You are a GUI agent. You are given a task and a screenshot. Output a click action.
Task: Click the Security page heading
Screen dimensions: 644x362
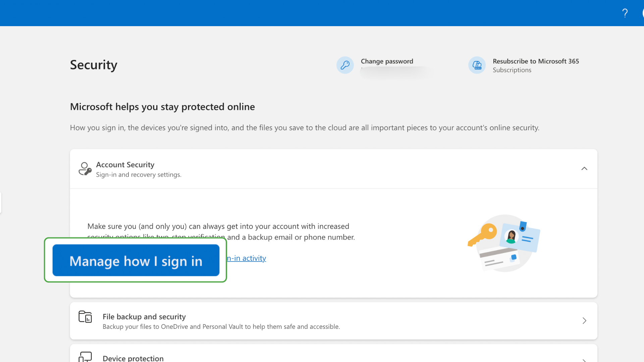click(94, 65)
